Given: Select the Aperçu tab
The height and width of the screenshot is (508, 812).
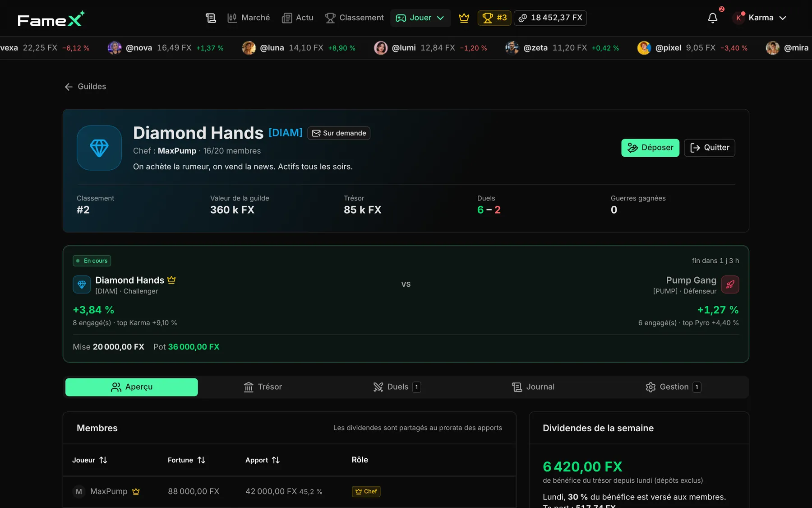Looking at the screenshot, I should 132,387.
